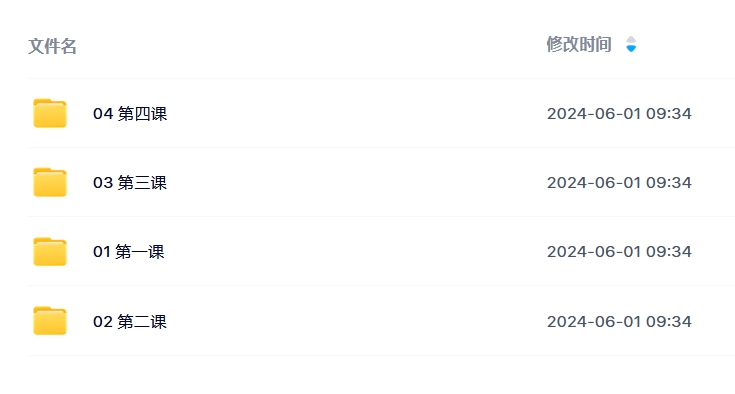Viewport: 735px width, 394px height.
Task: Open folder named 02 第二课
Action: click(130, 321)
